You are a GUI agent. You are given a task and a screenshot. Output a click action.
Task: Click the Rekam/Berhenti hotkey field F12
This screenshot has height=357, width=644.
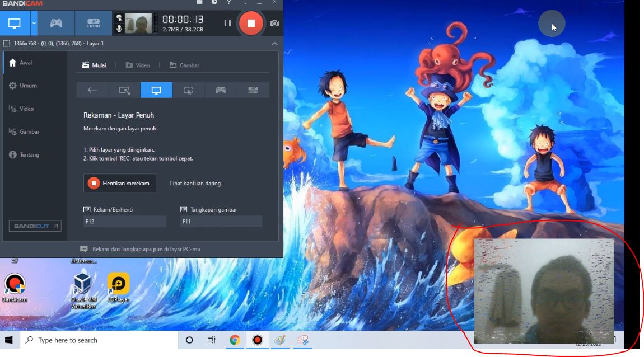coord(124,221)
